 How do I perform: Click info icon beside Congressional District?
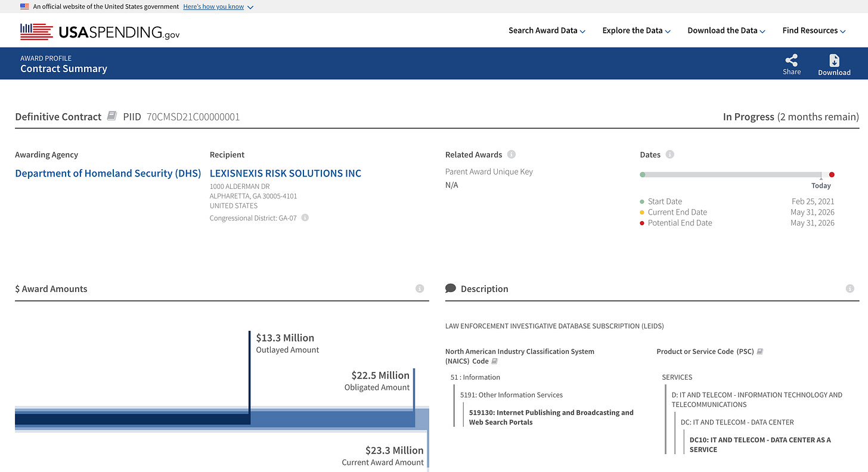coord(305,218)
